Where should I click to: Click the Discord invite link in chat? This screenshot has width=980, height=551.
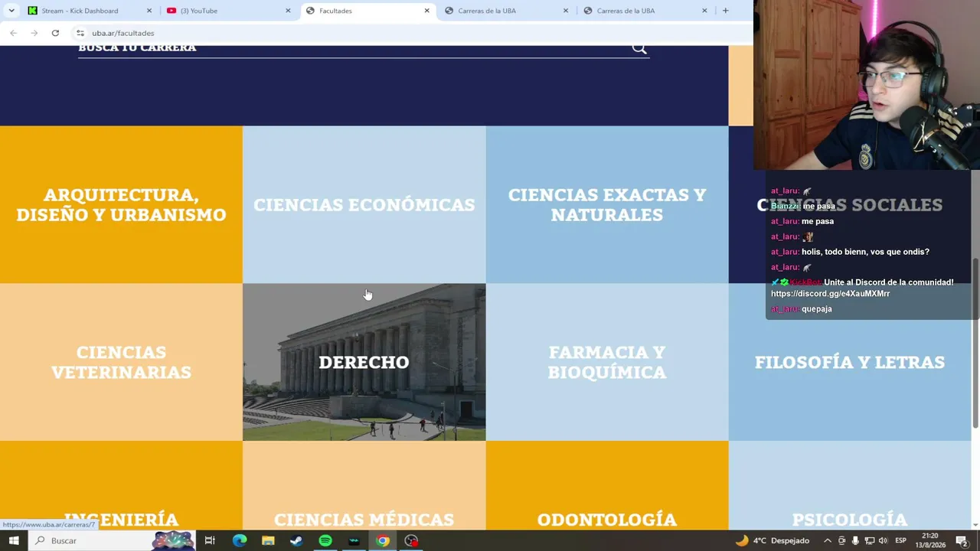click(830, 294)
